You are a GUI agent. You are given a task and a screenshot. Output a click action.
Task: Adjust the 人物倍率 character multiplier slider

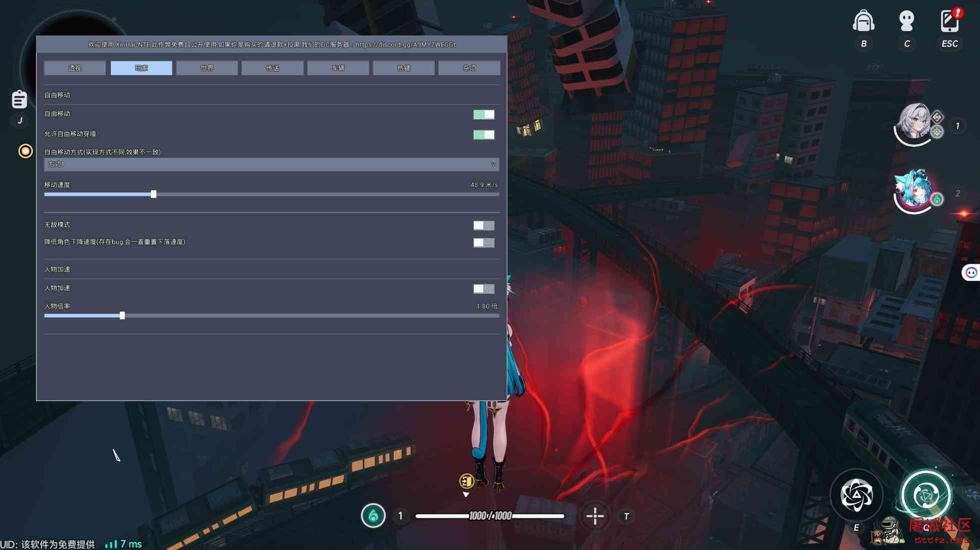pyautogui.click(x=271, y=316)
